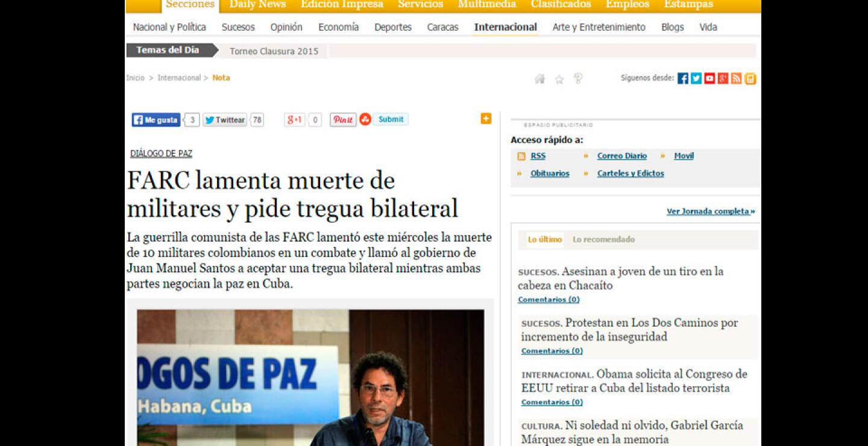Viewport: 868px width, 446px height.
Task: Click the Inicio breadcrumb link
Action: click(136, 78)
